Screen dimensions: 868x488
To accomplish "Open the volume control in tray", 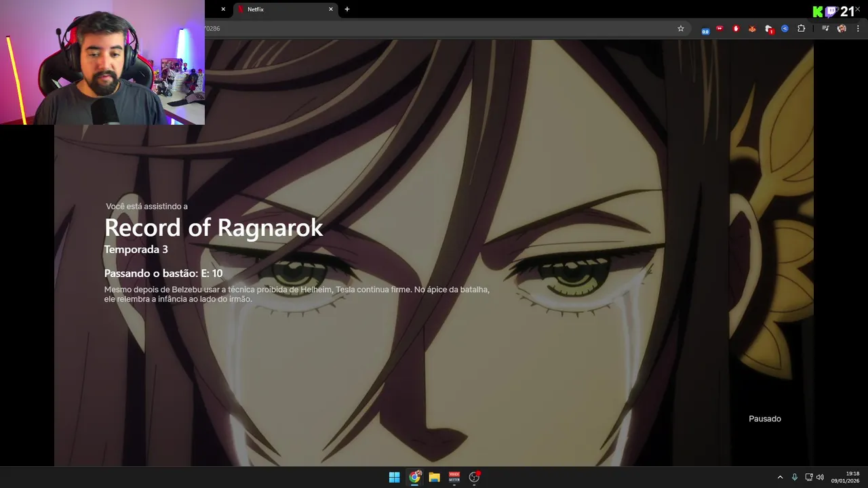I will (820, 477).
